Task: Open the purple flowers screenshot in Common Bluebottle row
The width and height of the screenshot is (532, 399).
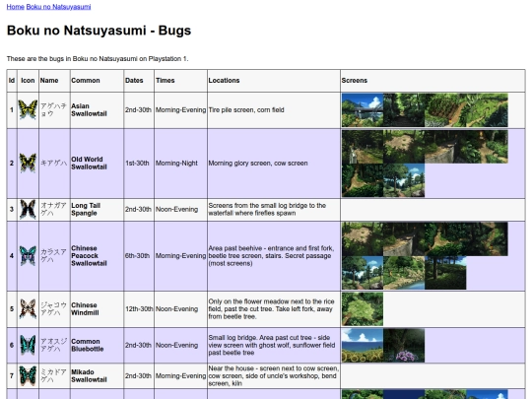Action: pyautogui.click(x=404, y=346)
